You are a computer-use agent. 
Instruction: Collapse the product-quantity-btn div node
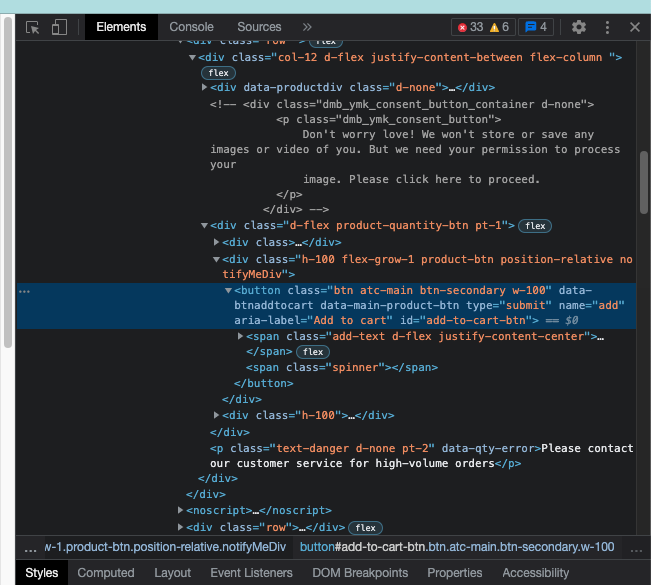tap(206, 226)
